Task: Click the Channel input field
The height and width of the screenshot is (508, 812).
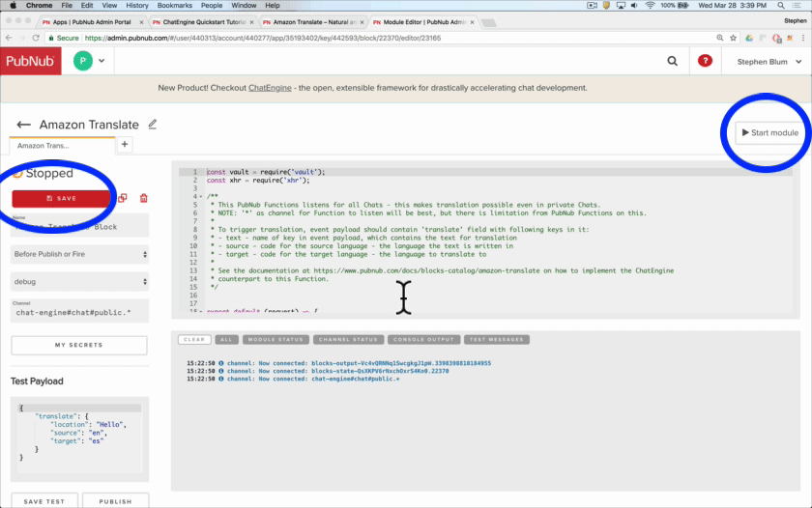Action: [79, 311]
